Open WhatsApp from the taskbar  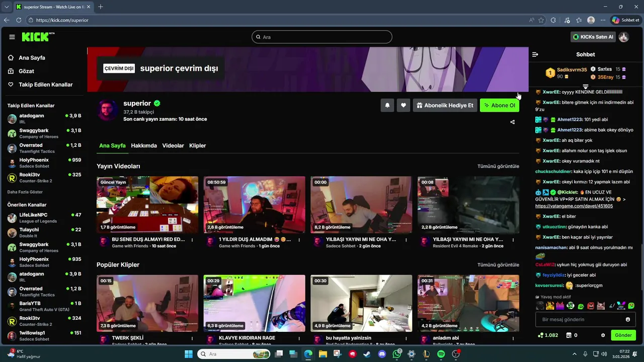click(x=397, y=354)
